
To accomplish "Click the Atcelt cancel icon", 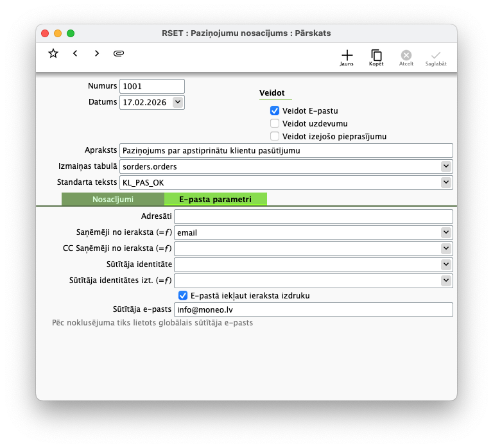I will [x=406, y=57].
